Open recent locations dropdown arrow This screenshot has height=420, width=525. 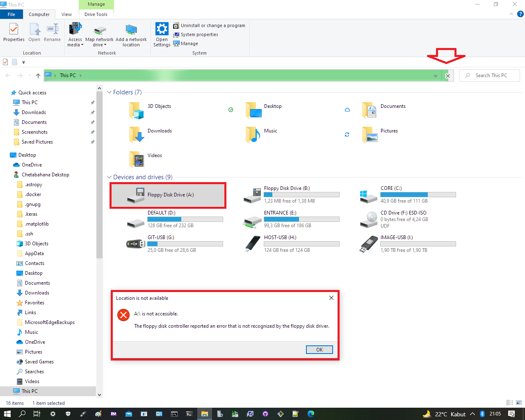pos(30,75)
